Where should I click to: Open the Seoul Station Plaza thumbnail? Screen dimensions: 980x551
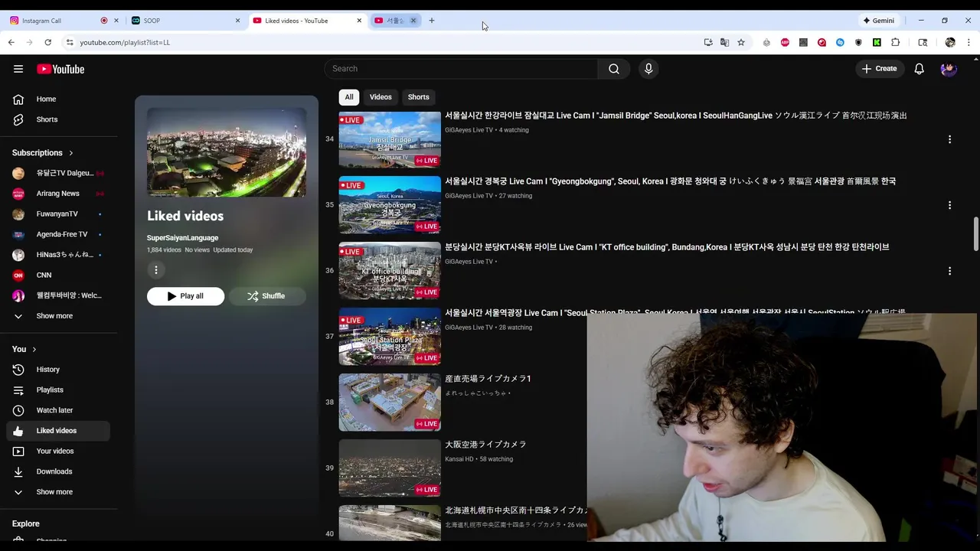(x=390, y=337)
